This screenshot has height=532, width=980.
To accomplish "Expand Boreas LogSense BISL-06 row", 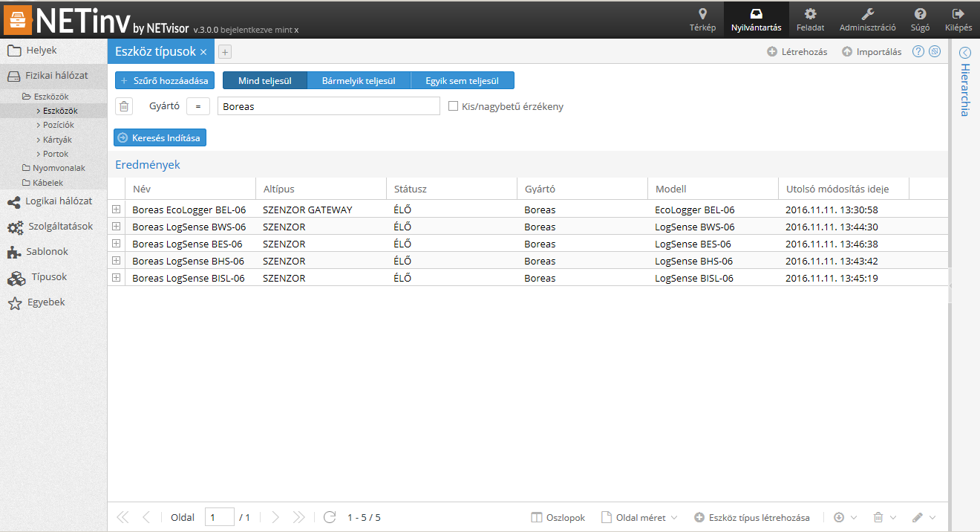I will coord(116,278).
